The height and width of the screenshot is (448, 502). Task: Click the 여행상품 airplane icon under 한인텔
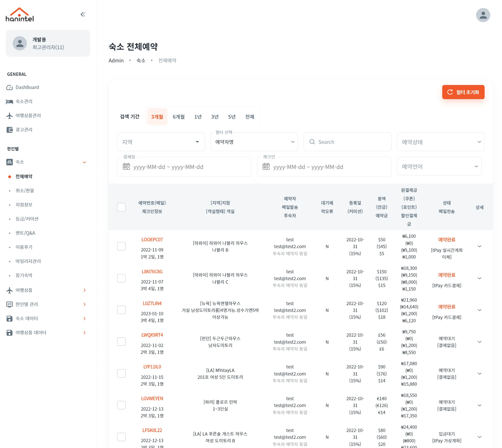coord(9,290)
